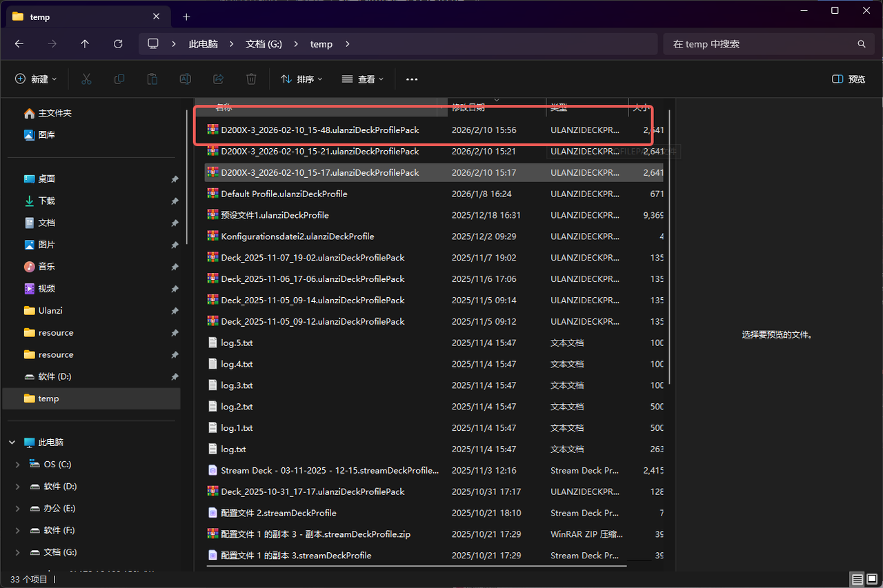
Task: Go up one folder level with Up arrow
Action: 85,43
